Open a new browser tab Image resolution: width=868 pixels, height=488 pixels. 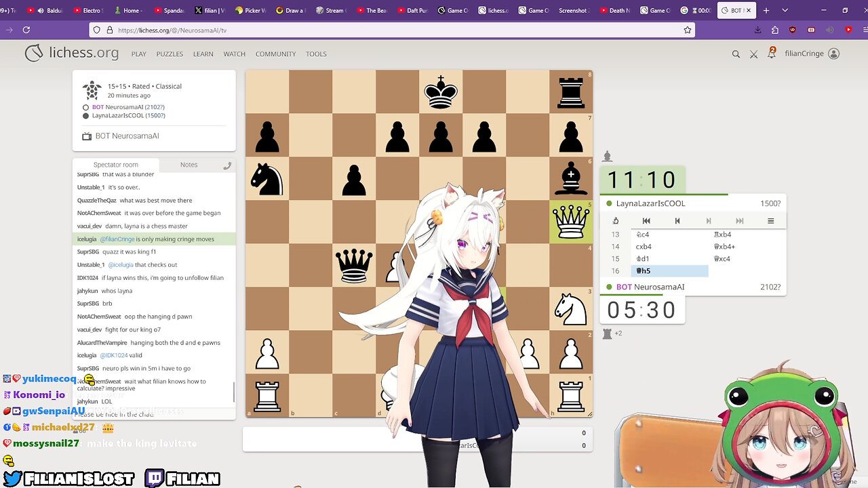coord(766,10)
